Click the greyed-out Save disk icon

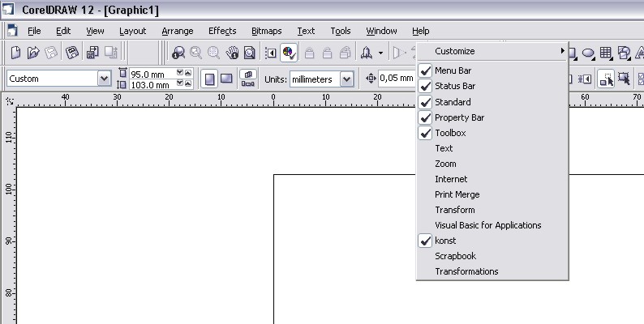pos(51,53)
